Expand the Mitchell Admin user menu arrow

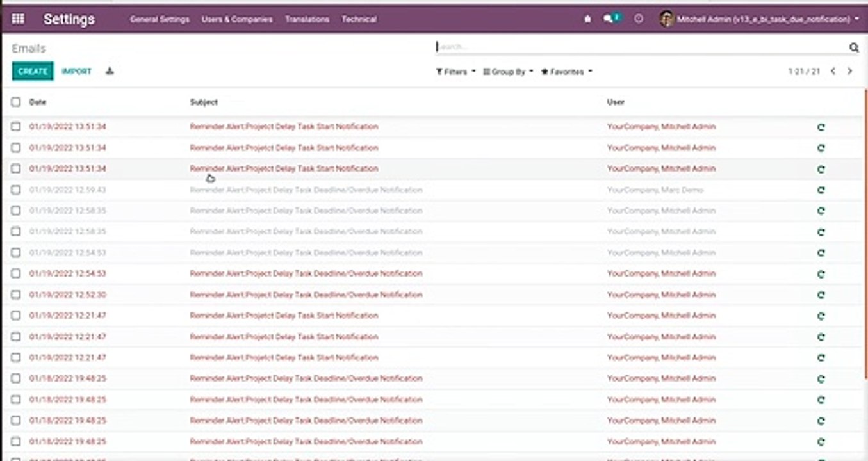click(857, 19)
